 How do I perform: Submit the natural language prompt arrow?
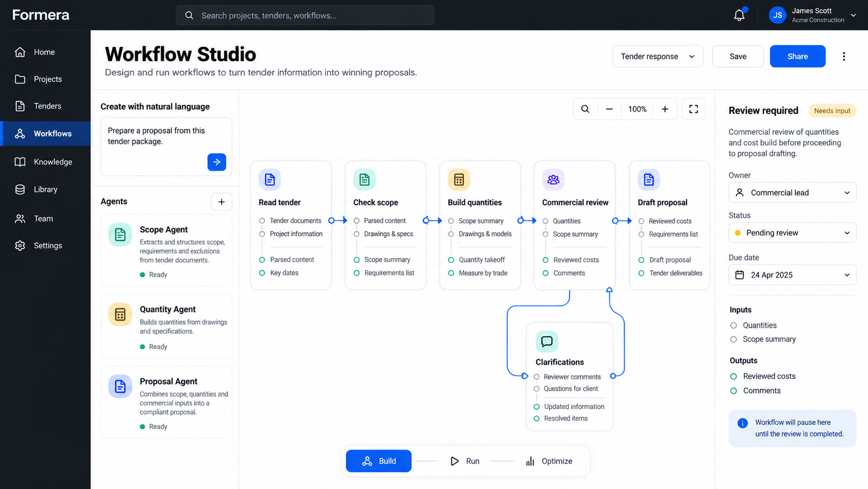tap(216, 162)
